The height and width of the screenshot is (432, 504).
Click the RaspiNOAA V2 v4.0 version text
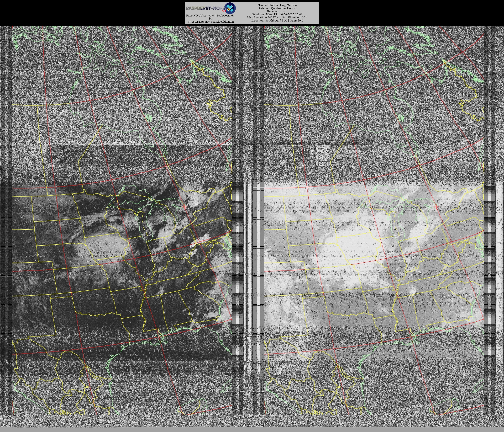pyautogui.click(x=211, y=16)
